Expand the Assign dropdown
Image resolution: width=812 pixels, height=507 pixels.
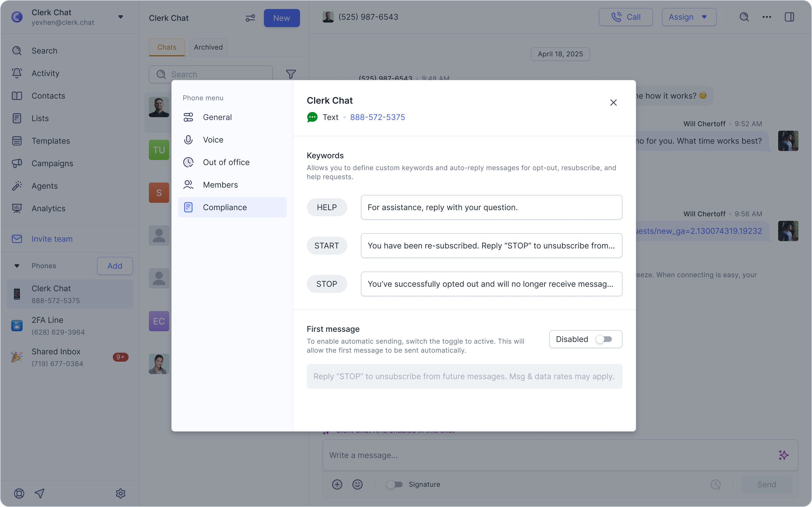pos(689,17)
